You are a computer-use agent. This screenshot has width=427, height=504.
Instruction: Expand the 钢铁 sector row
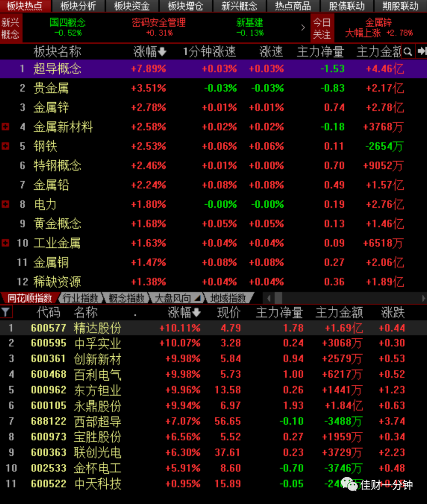point(6,146)
